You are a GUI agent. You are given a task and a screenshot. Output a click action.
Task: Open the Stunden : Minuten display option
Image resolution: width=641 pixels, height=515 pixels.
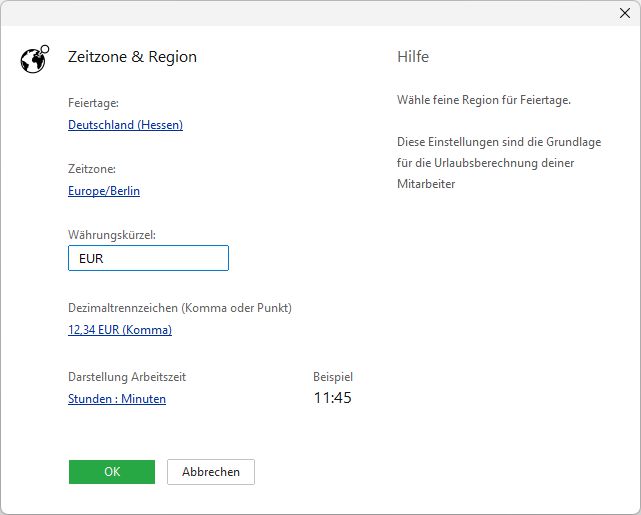pos(117,399)
